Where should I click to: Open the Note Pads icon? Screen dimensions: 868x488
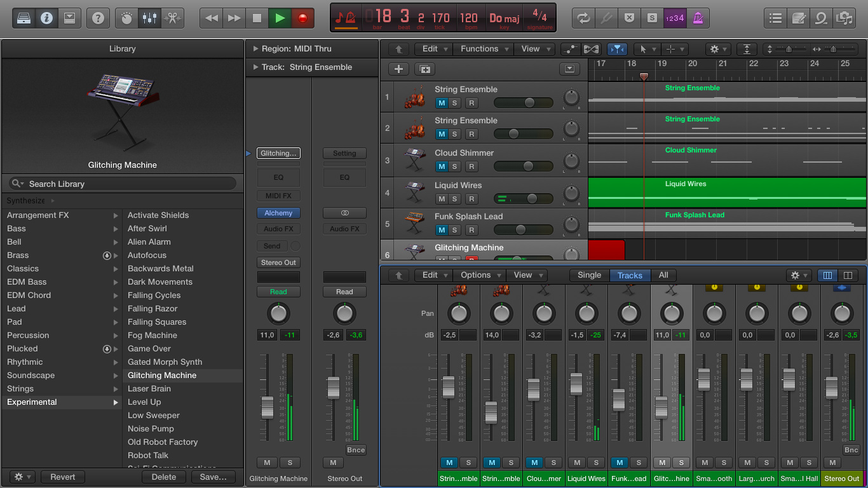[x=798, y=18]
